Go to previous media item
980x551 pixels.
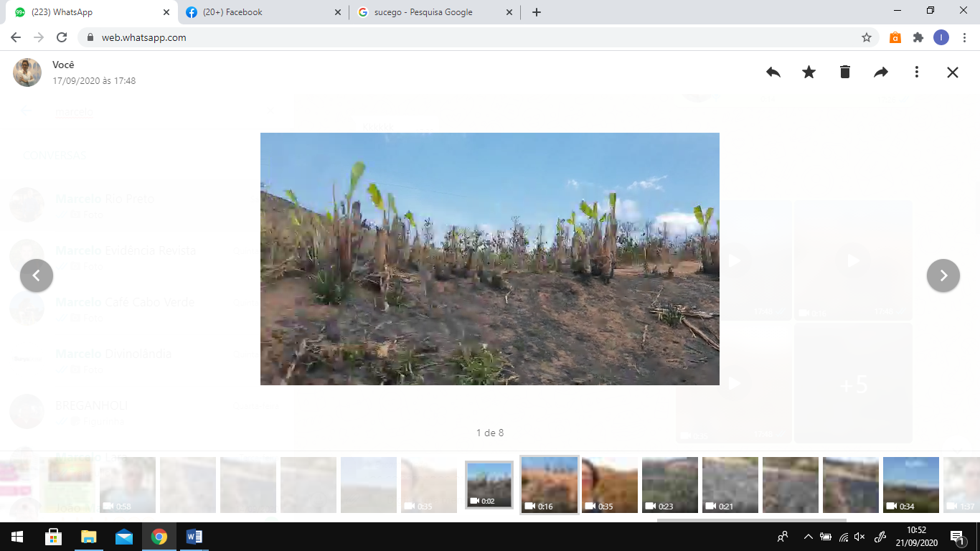pyautogui.click(x=37, y=275)
